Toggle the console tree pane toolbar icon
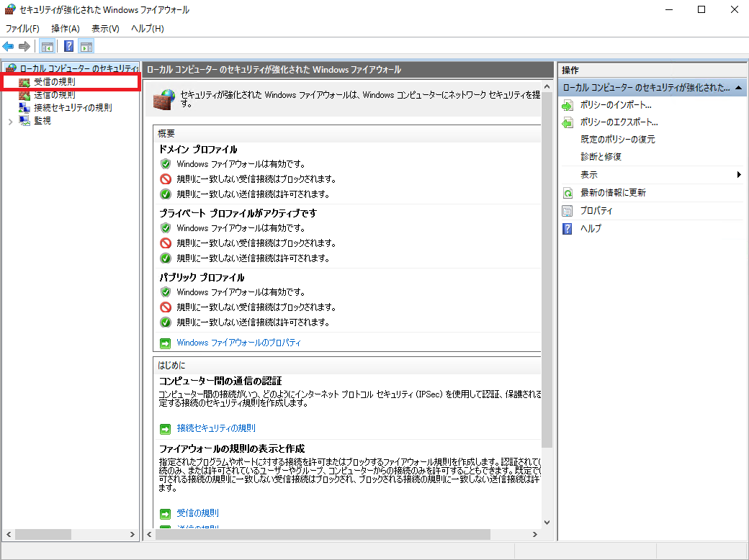The height and width of the screenshot is (560, 749). (x=47, y=46)
